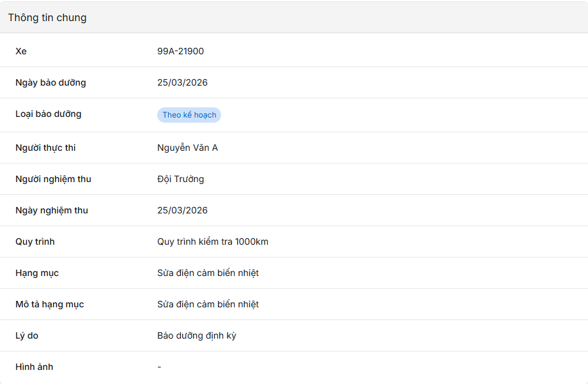
Task: Select the value in the Hạng mục row
Action: 208,273
